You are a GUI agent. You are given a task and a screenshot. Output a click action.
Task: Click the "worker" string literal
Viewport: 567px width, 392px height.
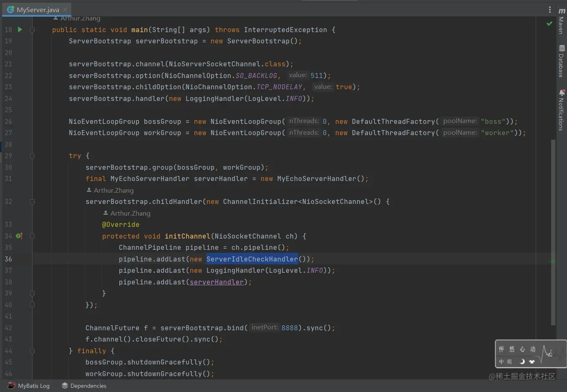tap(497, 133)
